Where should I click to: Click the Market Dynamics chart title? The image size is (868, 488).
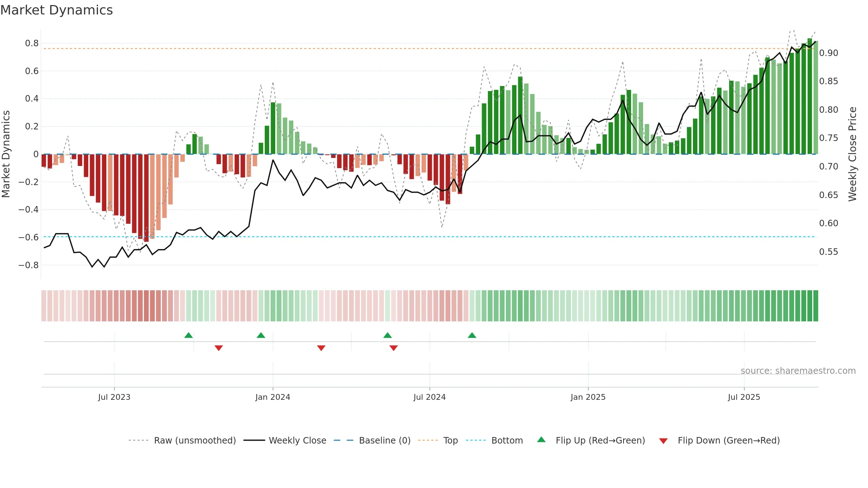point(56,10)
